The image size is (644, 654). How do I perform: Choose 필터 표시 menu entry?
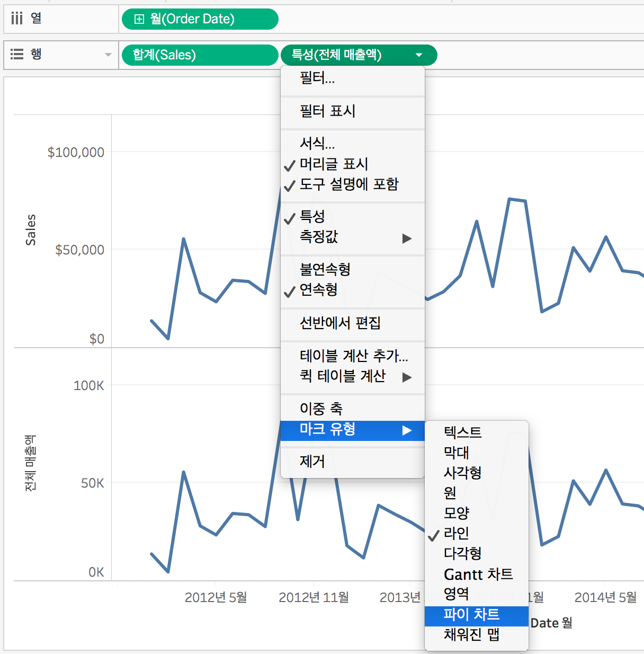pyautogui.click(x=353, y=111)
